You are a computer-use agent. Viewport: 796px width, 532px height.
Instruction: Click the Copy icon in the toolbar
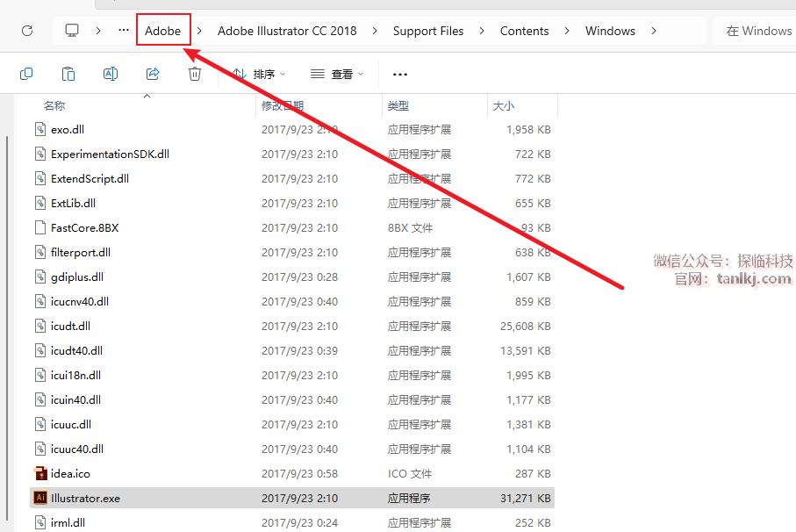(26, 74)
